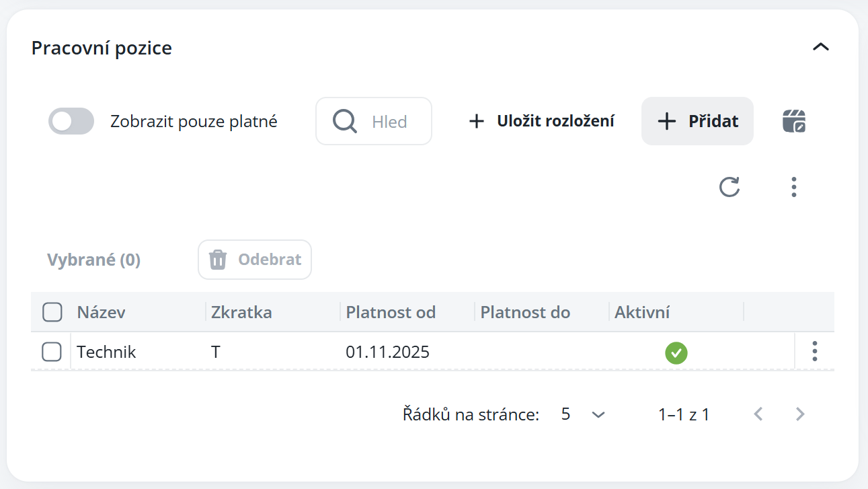This screenshot has width=868, height=489.
Task: Click the layout edit icon beside Přidat
Action: [x=794, y=121]
